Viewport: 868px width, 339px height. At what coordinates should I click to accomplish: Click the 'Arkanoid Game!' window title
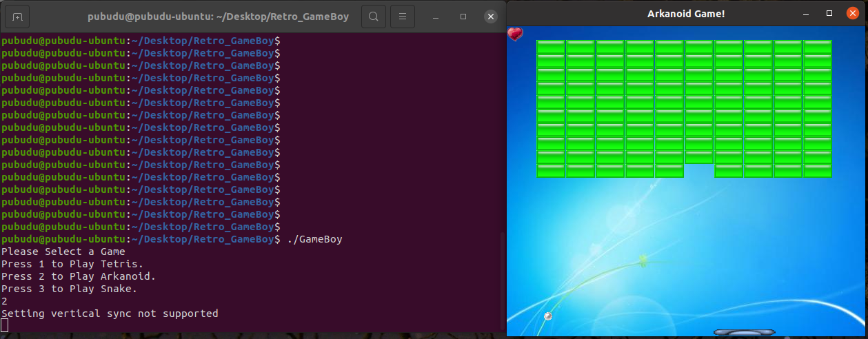(686, 13)
